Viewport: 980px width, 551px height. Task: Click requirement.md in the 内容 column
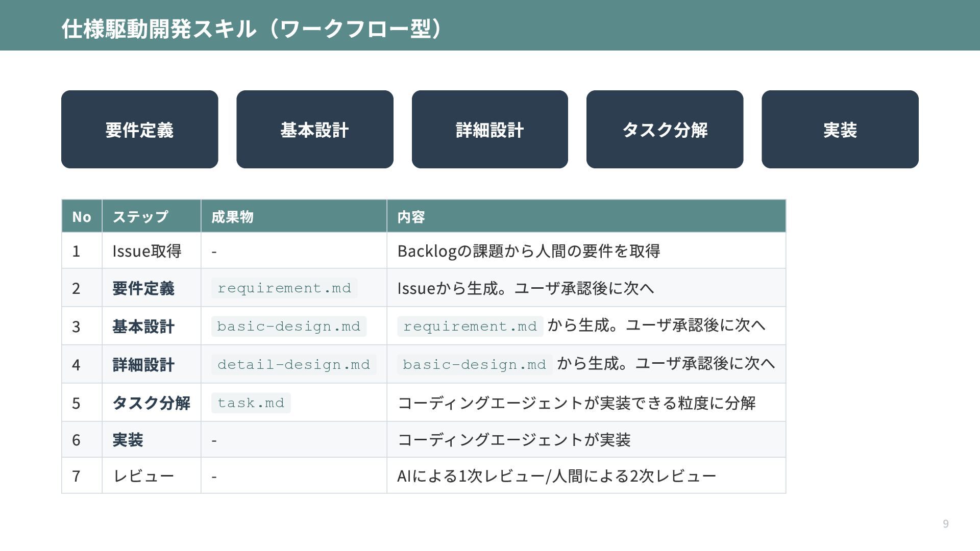click(470, 327)
